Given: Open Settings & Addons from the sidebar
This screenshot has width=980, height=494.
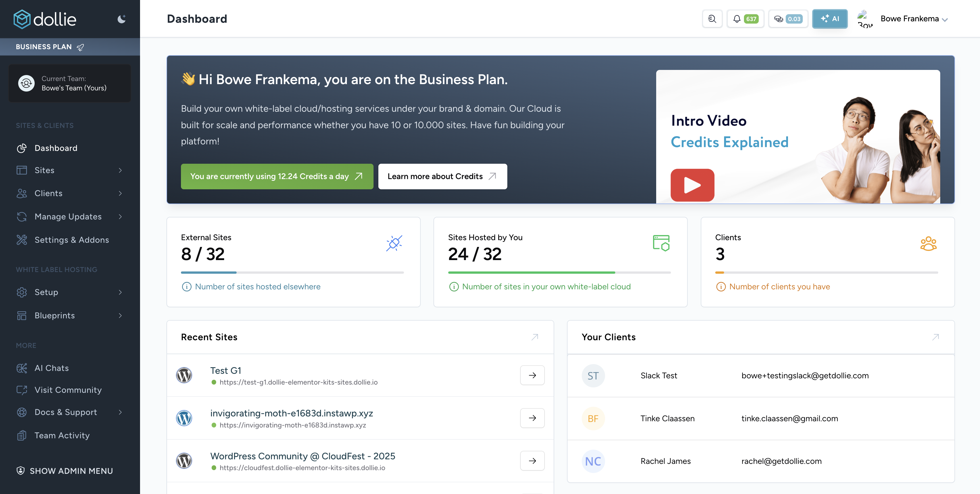Looking at the screenshot, I should [x=72, y=240].
